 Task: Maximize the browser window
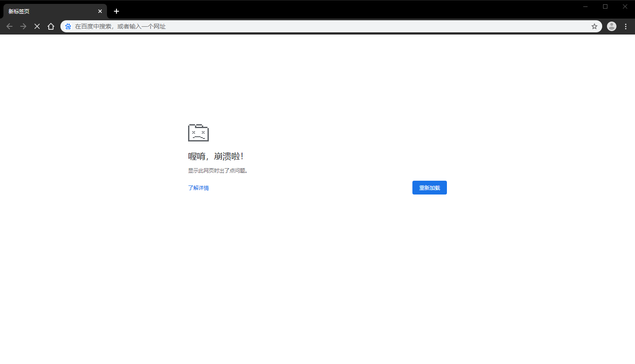(605, 6)
